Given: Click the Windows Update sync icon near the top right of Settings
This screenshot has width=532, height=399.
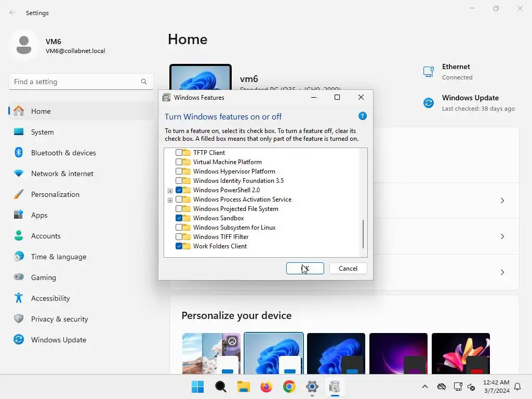Looking at the screenshot, I should pyautogui.click(x=429, y=102).
